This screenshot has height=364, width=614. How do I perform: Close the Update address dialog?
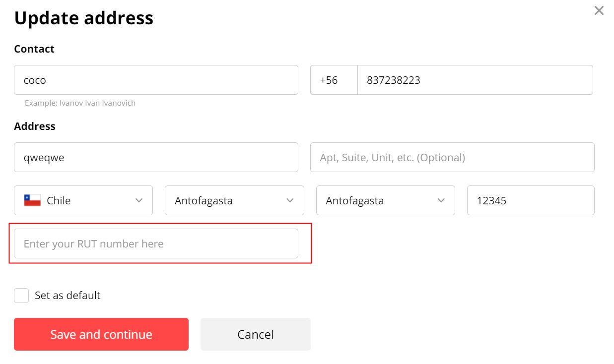coord(599,10)
